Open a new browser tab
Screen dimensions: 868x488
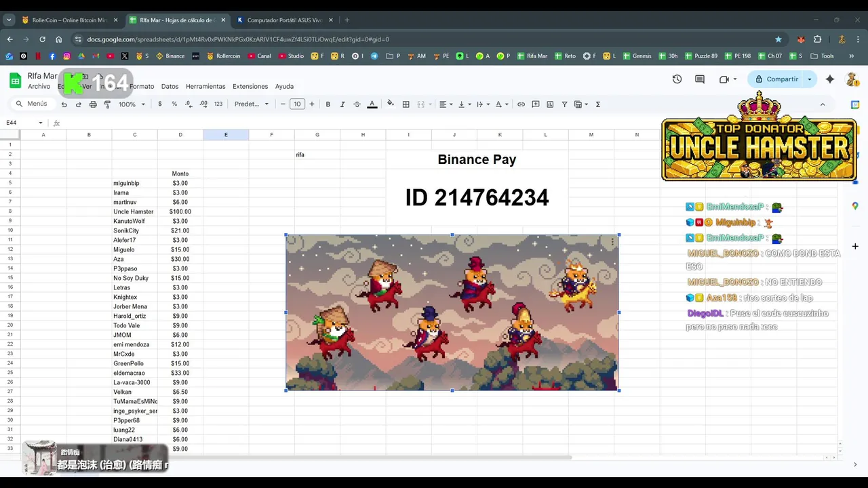coord(347,20)
